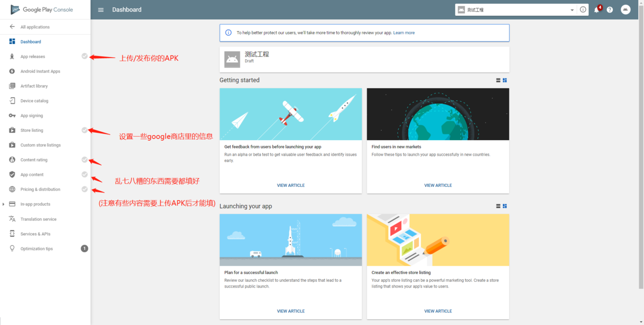The width and height of the screenshot is (644, 325).
Task: Click Learn more in the review notice
Action: pyautogui.click(x=404, y=32)
